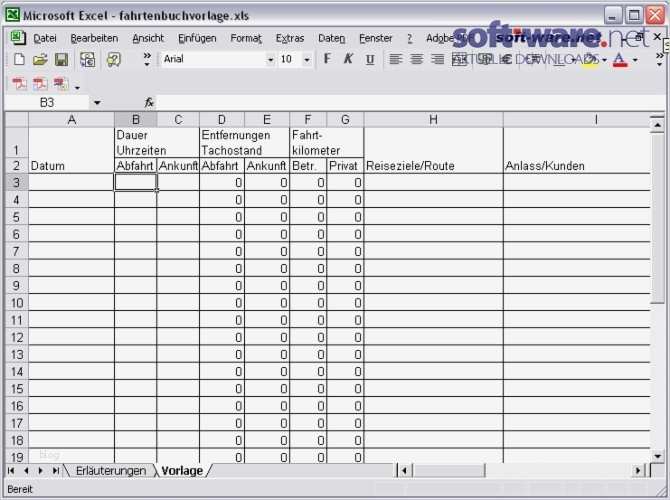Open the font size 10 dropdown

click(x=306, y=60)
